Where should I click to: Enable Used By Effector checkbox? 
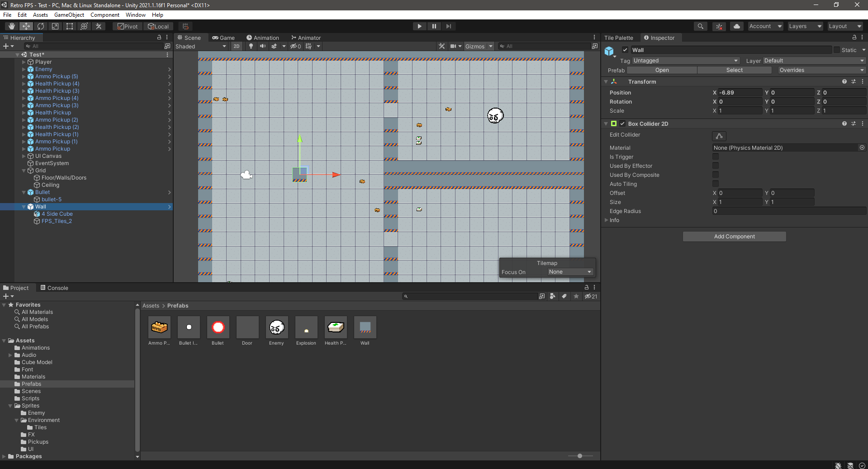pos(716,166)
